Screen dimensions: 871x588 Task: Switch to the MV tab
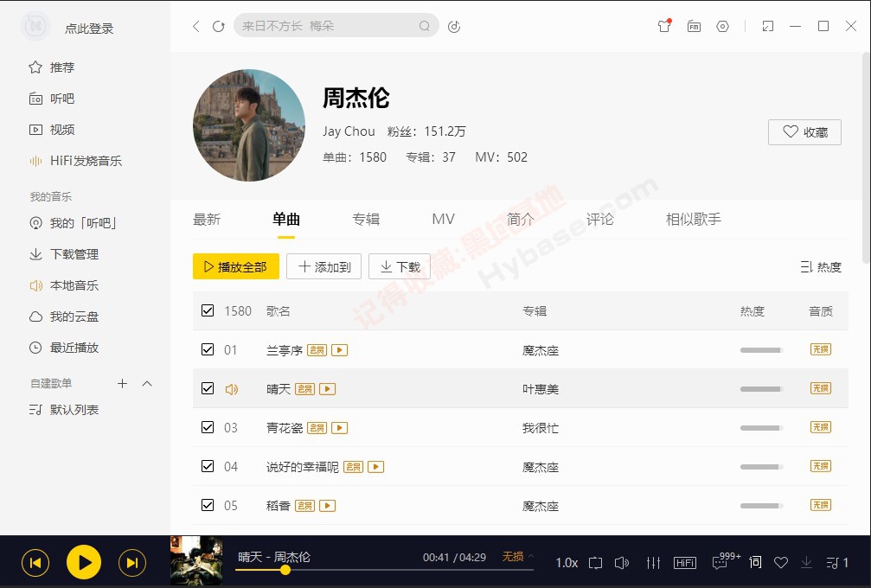click(x=443, y=220)
